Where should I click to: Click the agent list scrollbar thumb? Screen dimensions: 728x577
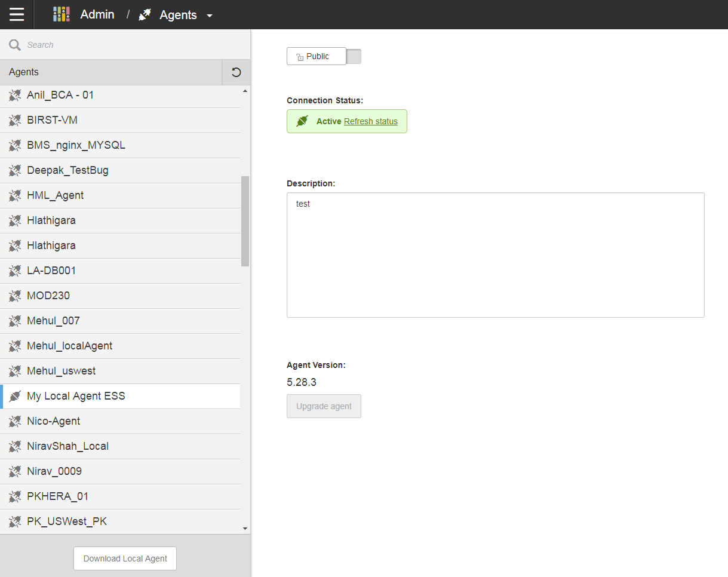(245, 221)
